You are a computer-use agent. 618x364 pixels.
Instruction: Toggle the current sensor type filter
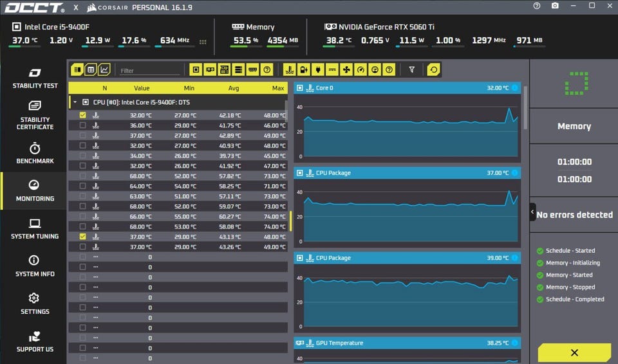point(332,69)
